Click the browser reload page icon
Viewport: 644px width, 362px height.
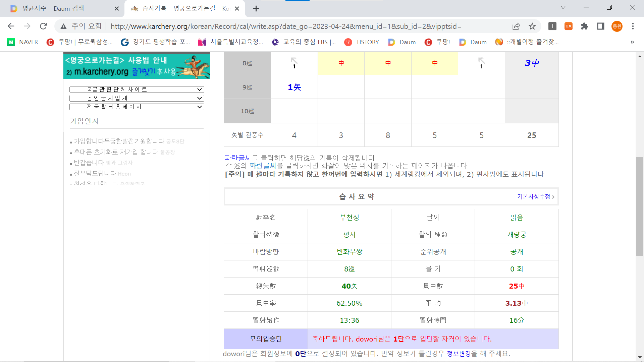pyautogui.click(x=43, y=26)
